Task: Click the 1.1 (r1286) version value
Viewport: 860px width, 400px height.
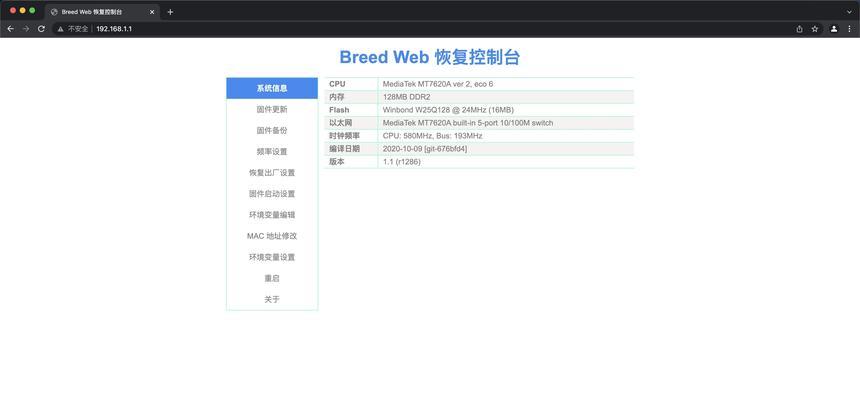Action: point(401,162)
